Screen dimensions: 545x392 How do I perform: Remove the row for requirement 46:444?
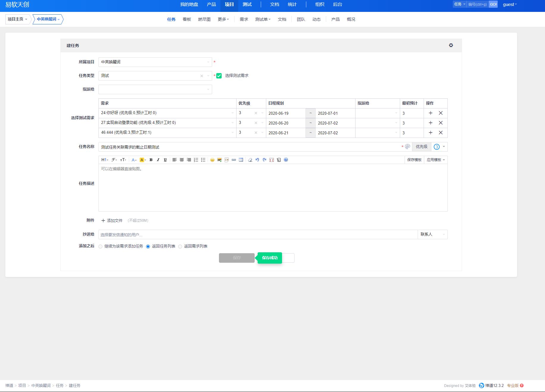click(441, 133)
